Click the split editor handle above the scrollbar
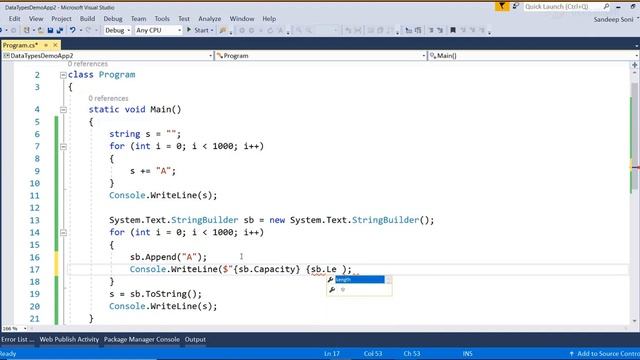Screen dimensions: 640x360 [635, 65]
